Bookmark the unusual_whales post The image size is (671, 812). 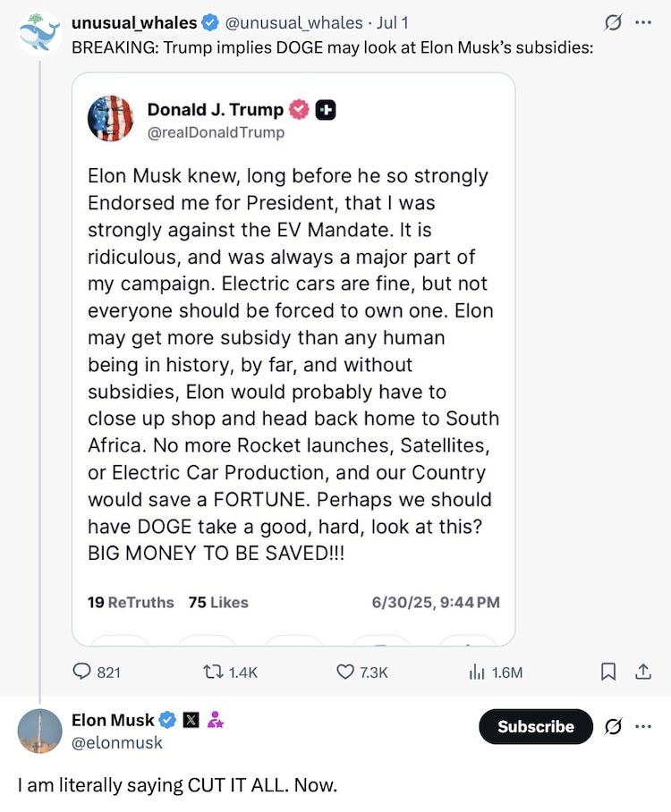pyautogui.click(x=607, y=672)
